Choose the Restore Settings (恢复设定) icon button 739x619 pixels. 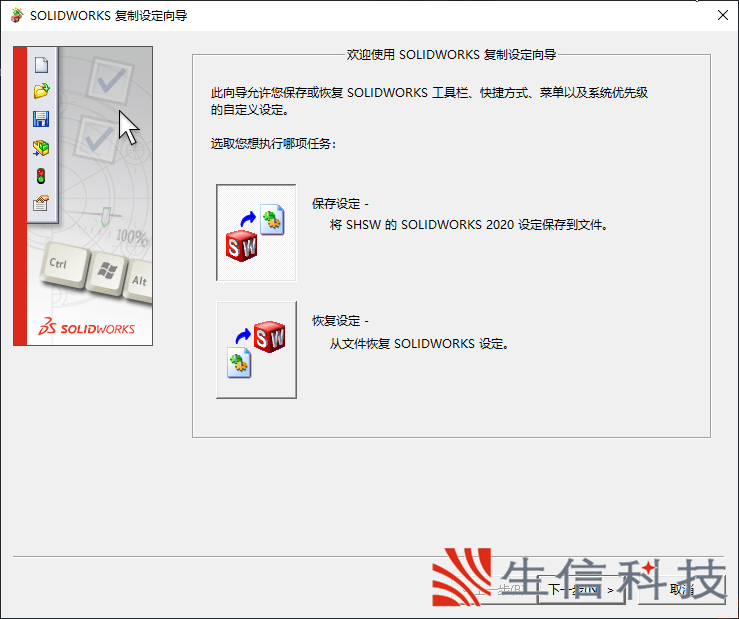256,350
